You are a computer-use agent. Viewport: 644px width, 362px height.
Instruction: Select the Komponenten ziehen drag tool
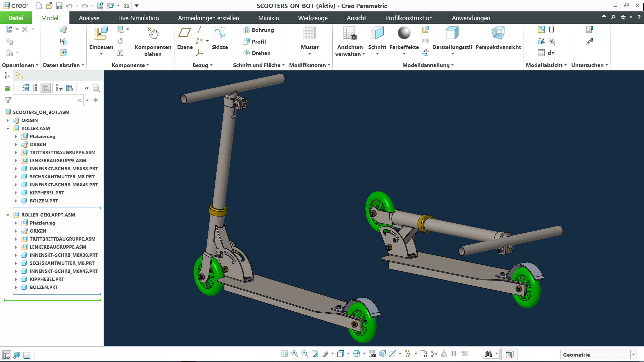(x=153, y=34)
